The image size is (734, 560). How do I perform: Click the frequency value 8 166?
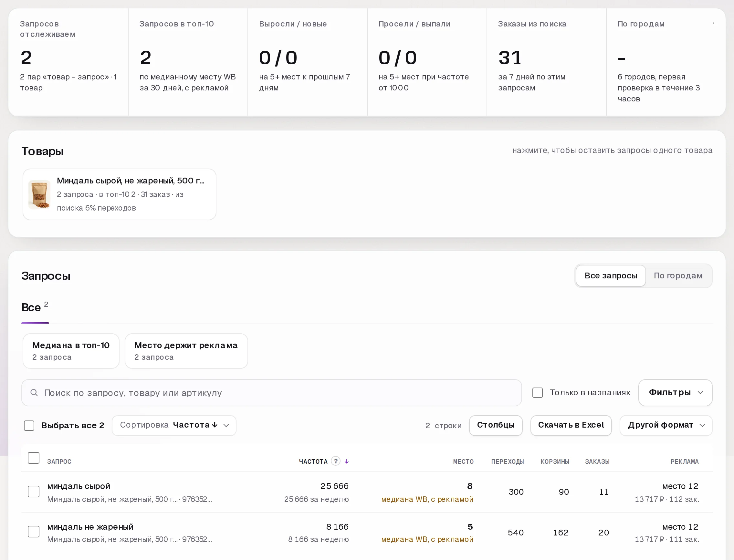pyautogui.click(x=337, y=527)
